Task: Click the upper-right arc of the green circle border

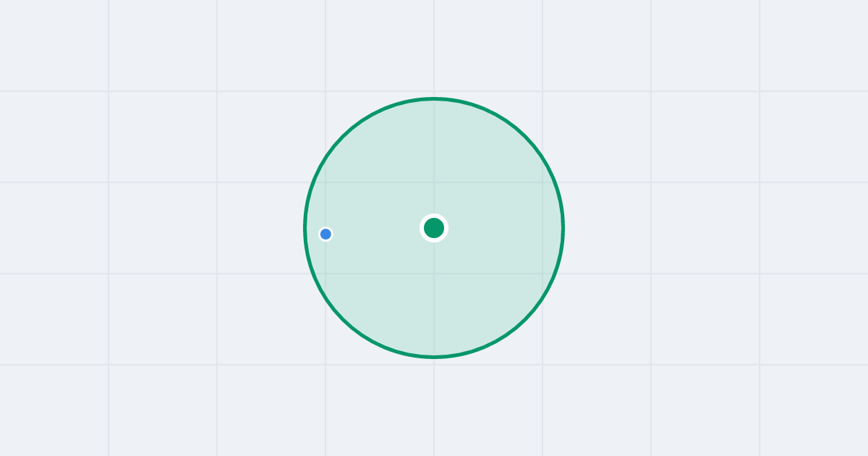Action: point(525,137)
